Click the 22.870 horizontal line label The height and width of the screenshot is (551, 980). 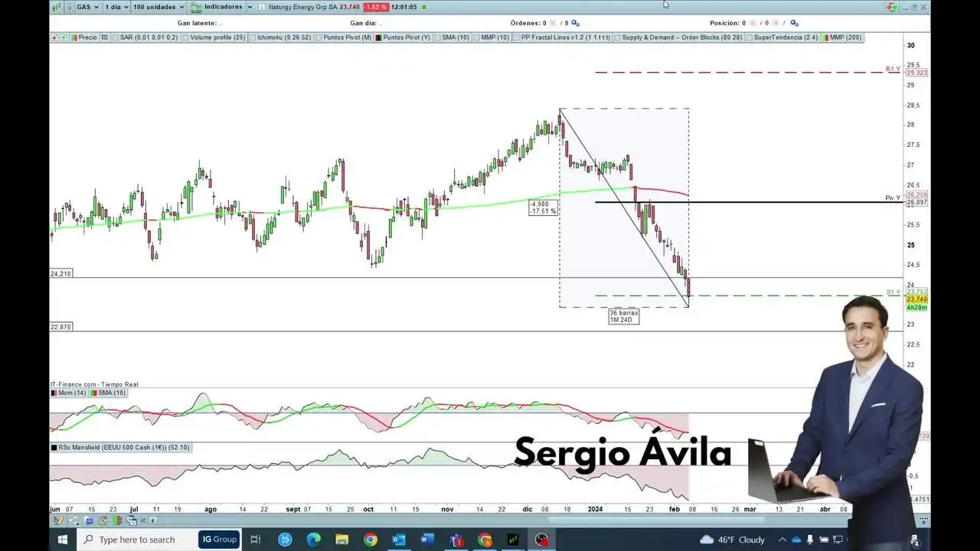(60, 327)
